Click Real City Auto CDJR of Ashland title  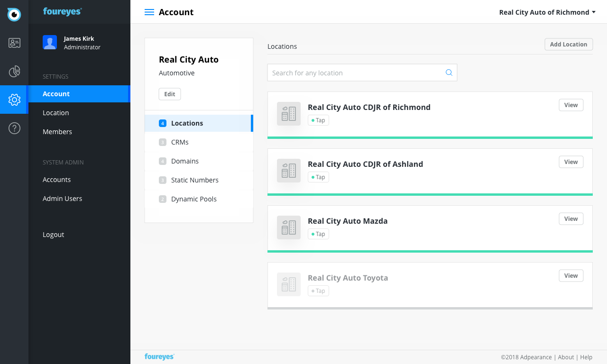[x=365, y=164]
